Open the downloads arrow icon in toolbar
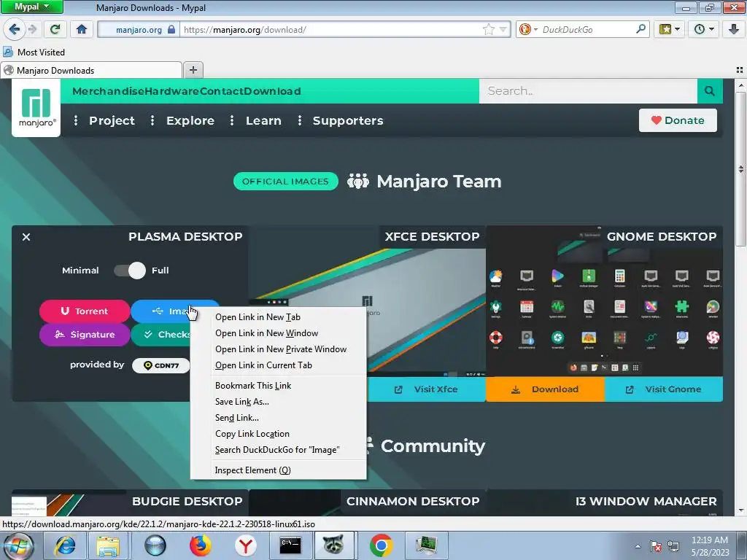This screenshot has height=560, width=747. (x=734, y=29)
